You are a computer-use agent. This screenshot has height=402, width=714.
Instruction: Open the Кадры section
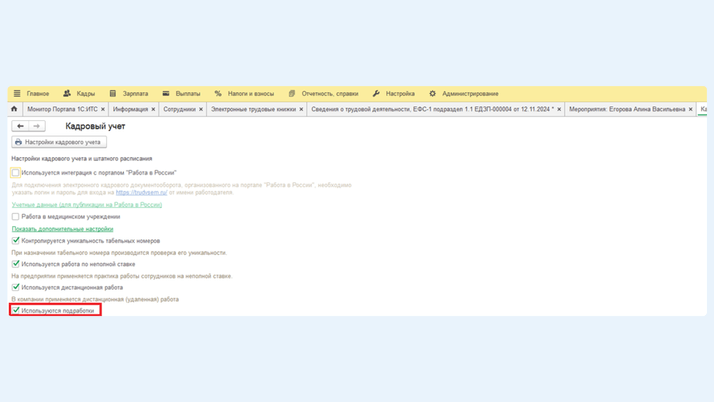pyautogui.click(x=86, y=94)
